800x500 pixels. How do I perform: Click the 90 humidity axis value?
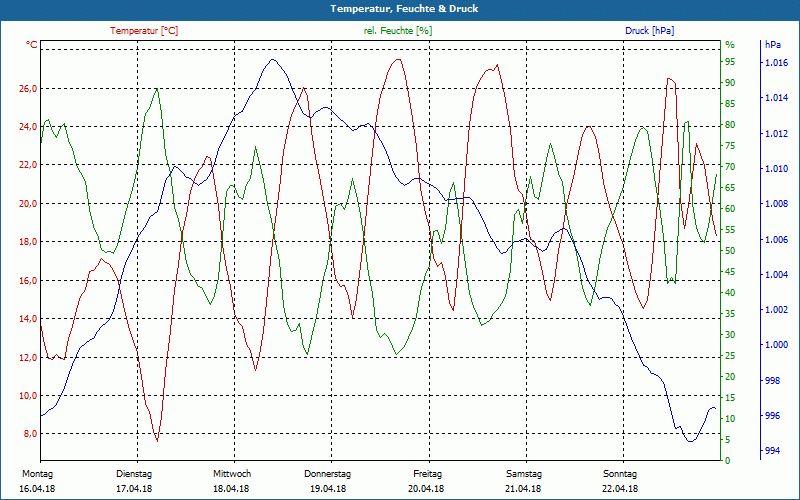click(x=730, y=83)
